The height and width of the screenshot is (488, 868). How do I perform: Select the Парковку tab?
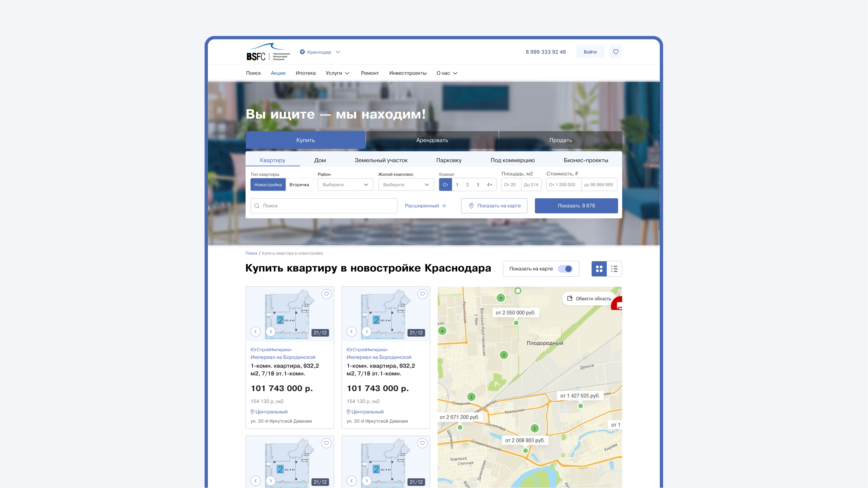449,160
